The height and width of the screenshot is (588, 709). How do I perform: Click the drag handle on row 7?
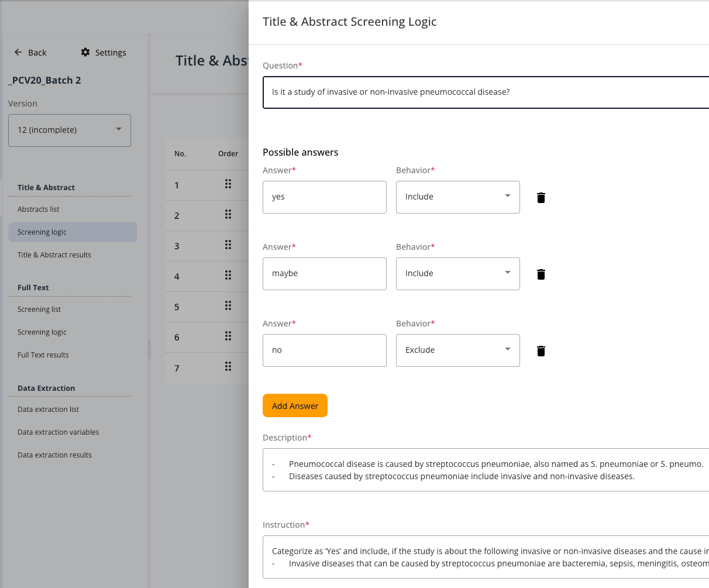click(228, 367)
